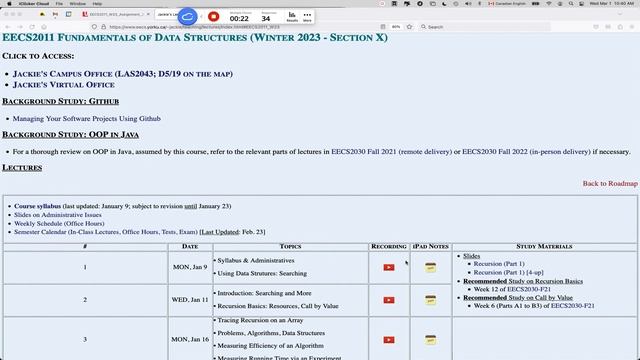Click 'Tracing Recursion on an Array' topic
This screenshot has width=640, height=360.
click(260, 320)
